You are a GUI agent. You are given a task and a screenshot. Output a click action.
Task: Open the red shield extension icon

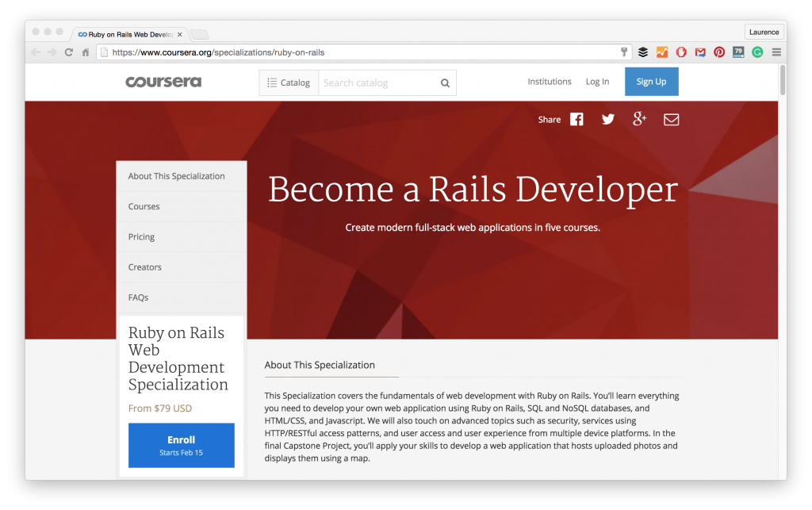click(681, 52)
